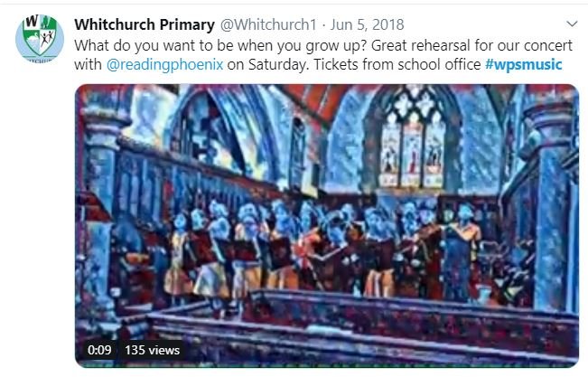Open the Jun 5, 2018 timestamp
This screenshot has width=588, height=377.
tap(367, 24)
